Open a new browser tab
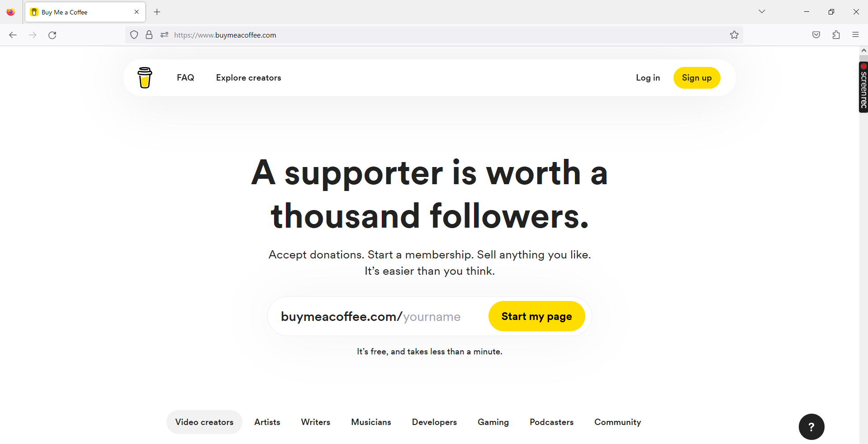Image resolution: width=868 pixels, height=444 pixels. pos(157,12)
